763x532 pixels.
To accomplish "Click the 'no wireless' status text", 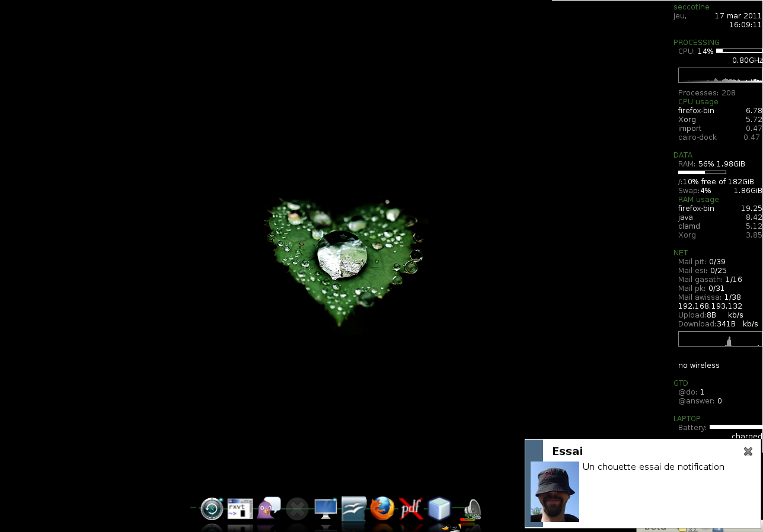I will coord(699,366).
